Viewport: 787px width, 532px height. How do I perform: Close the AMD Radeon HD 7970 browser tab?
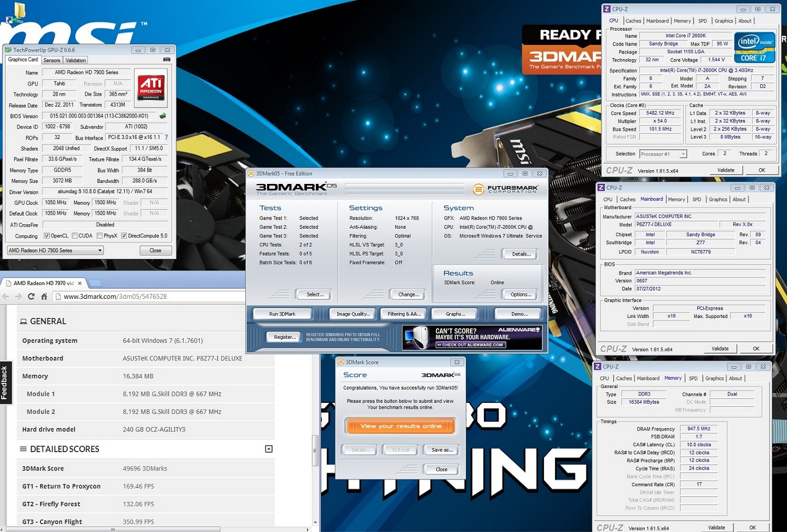[x=80, y=283]
